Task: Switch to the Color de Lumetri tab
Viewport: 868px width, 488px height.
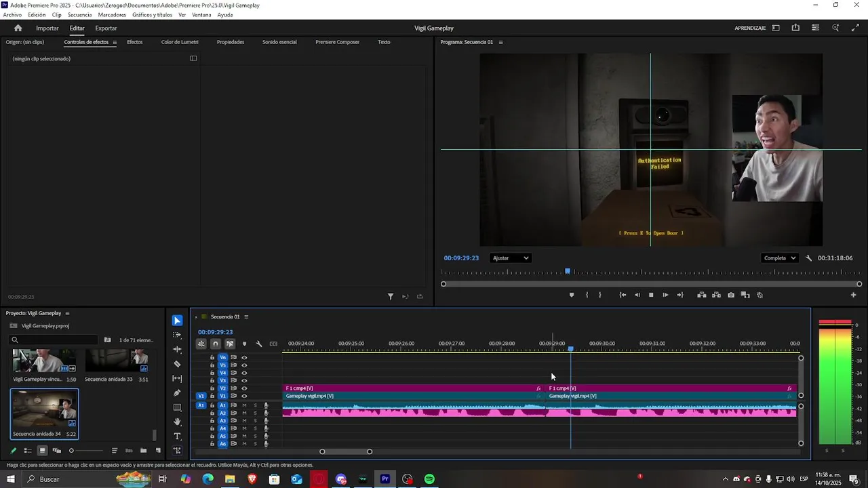Action: coord(180,42)
